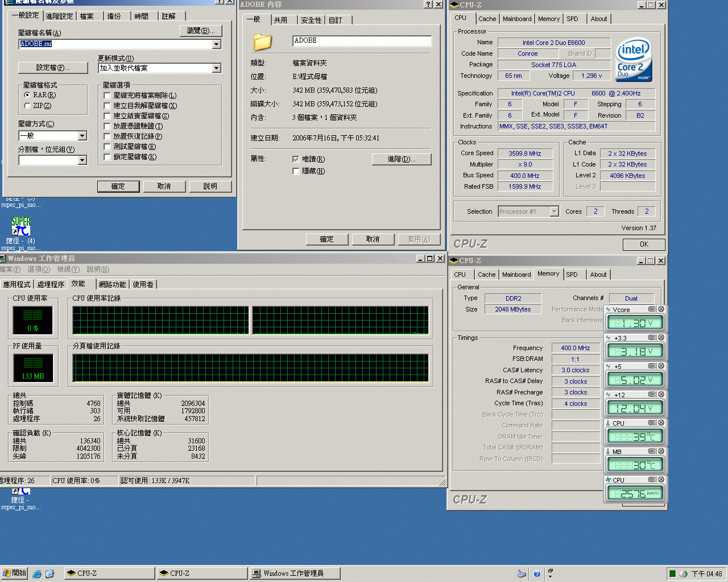Toggle hidden attribute in ADOBE properties
Screen dimensions: 728x582
point(296,171)
